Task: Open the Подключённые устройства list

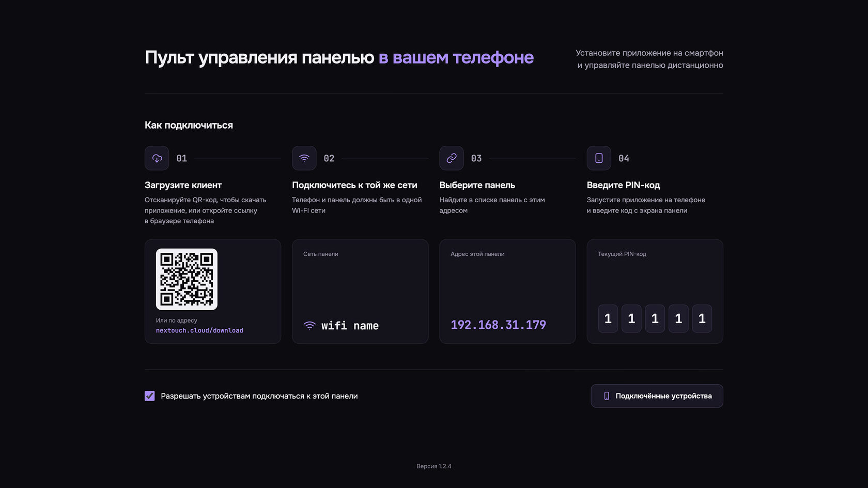Action: click(657, 396)
